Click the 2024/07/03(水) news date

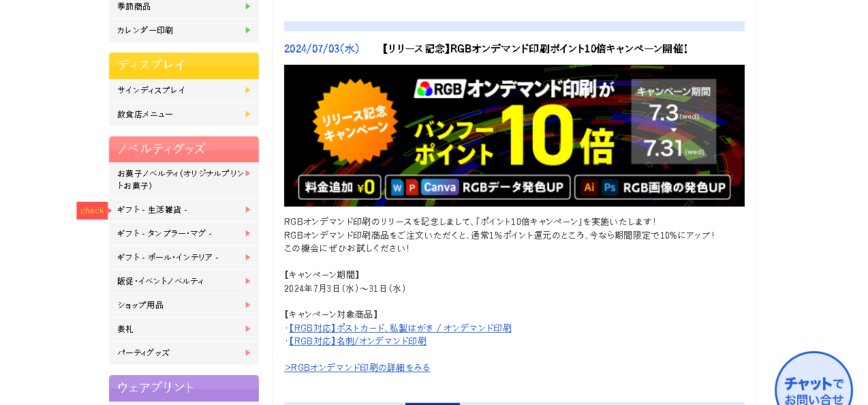pos(322,49)
